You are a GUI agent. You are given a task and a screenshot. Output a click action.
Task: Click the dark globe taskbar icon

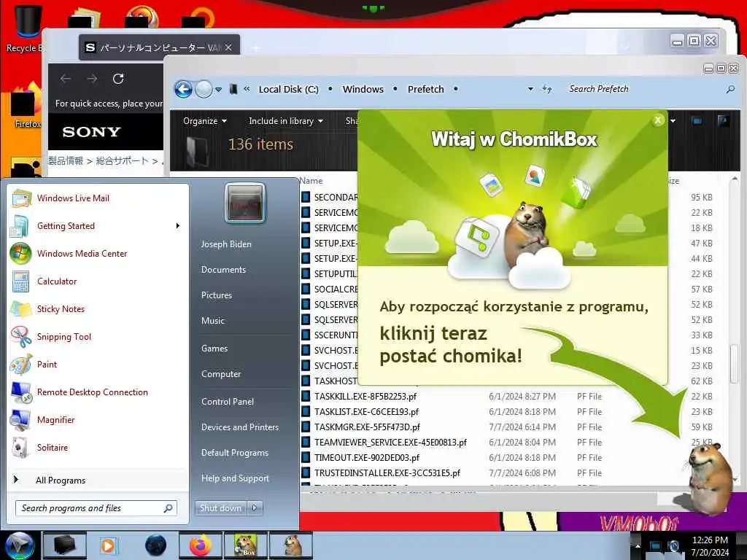tap(155, 545)
